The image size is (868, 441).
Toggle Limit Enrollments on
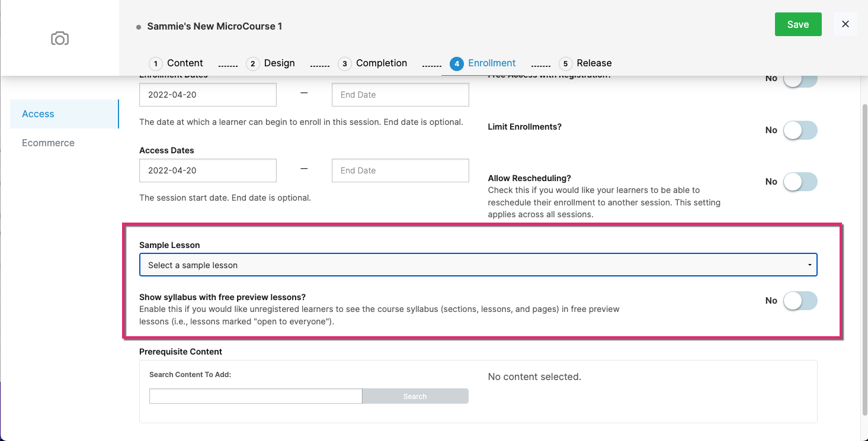point(800,130)
